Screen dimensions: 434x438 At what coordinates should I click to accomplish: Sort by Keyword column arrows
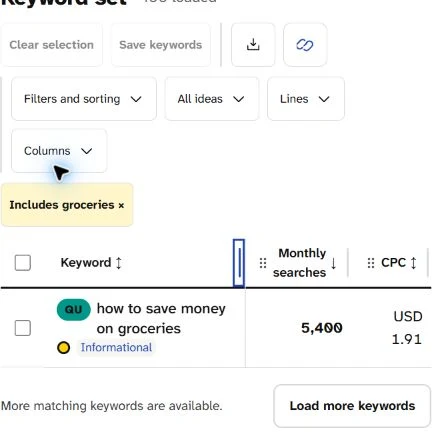tap(119, 263)
